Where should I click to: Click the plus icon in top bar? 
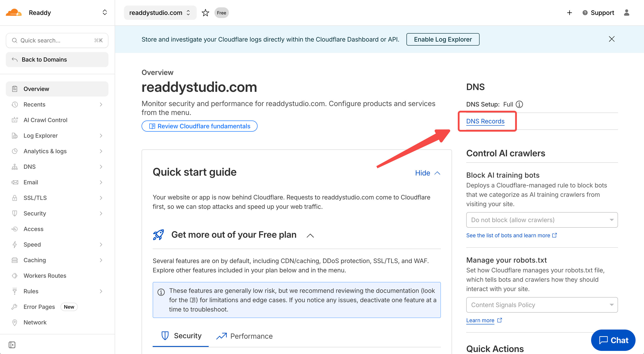569,13
